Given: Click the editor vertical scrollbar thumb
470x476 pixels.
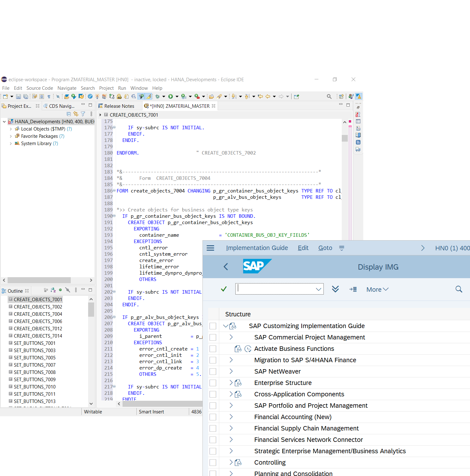Looking at the screenshot, I should pos(345,138).
